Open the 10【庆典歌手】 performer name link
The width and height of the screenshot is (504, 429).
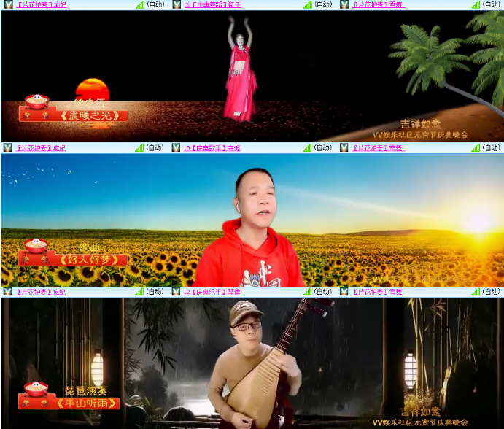click(x=212, y=148)
